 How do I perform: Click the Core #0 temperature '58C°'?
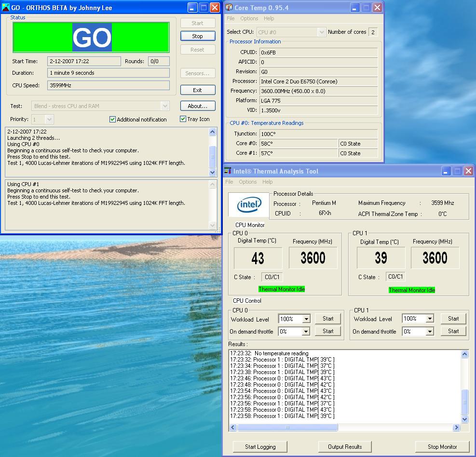pyautogui.click(x=299, y=144)
